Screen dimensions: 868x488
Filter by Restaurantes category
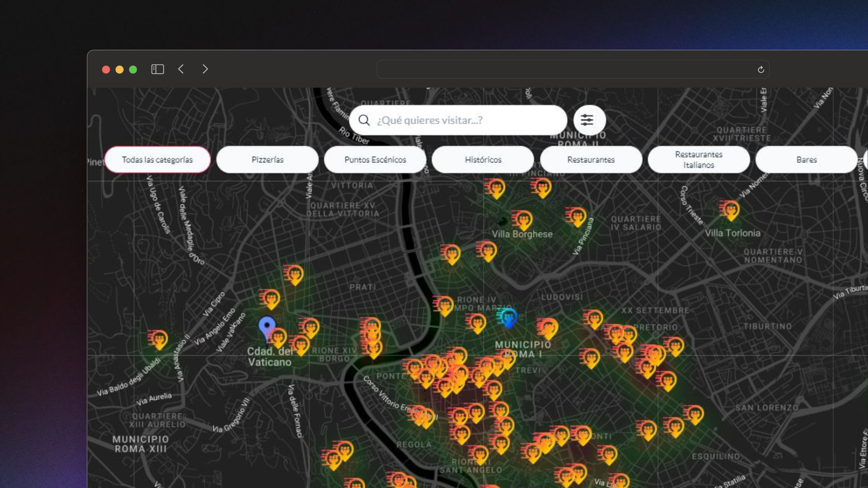(x=591, y=160)
